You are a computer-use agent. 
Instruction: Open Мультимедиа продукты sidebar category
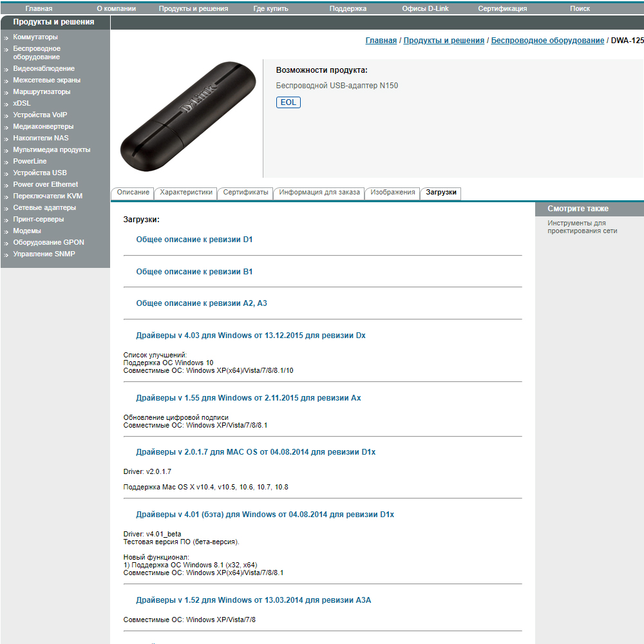(x=52, y=149)
